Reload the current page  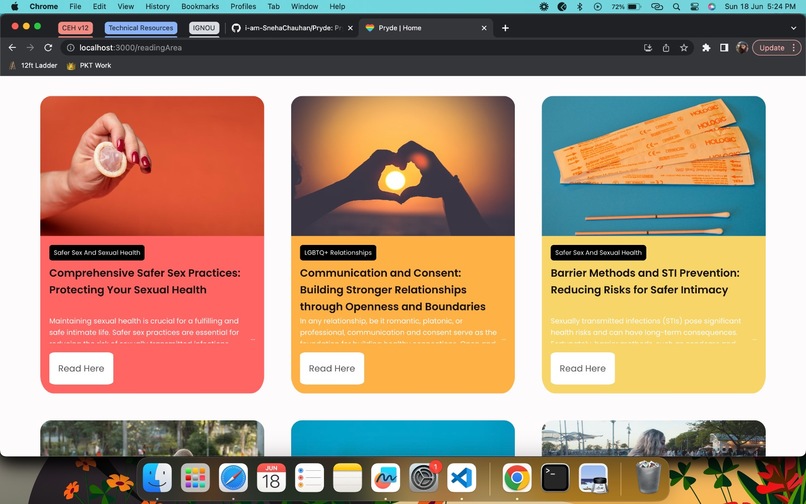coord(48,47)
